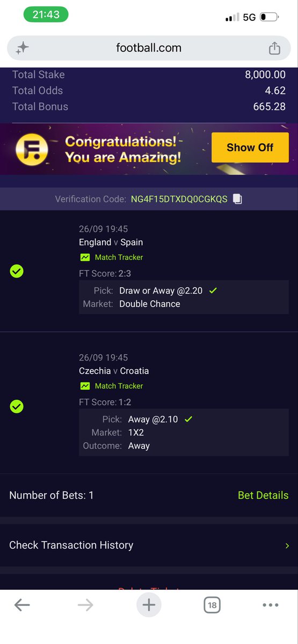Tap the sparkle icon beside URL
Screen dimensions: 298x644
pyautogui.click(x=22, y=48)
